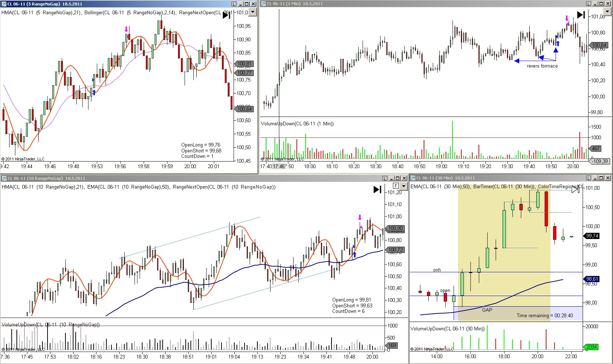Close the 5 RangeNoGap chart window
This screenshot has height=364, width=613.
[x=253, y=4]
